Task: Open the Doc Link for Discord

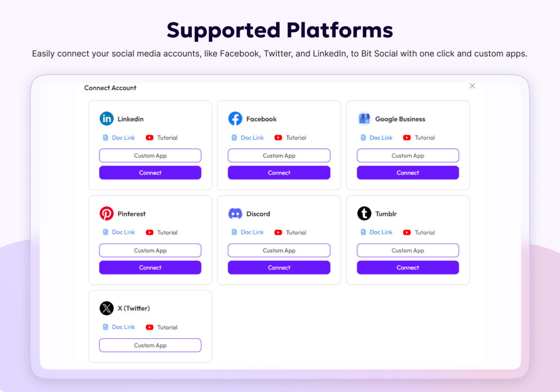Action: pos(252,232)
